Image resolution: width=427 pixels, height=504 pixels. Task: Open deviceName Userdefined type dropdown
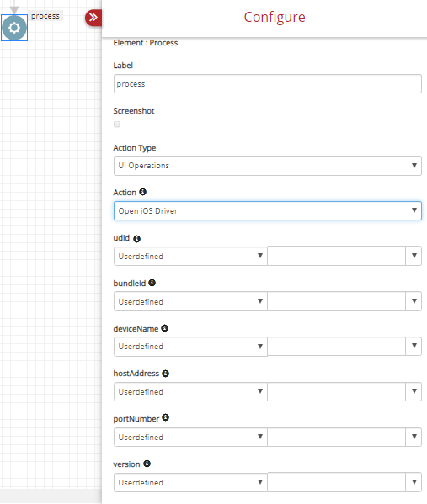click(190, 347)
